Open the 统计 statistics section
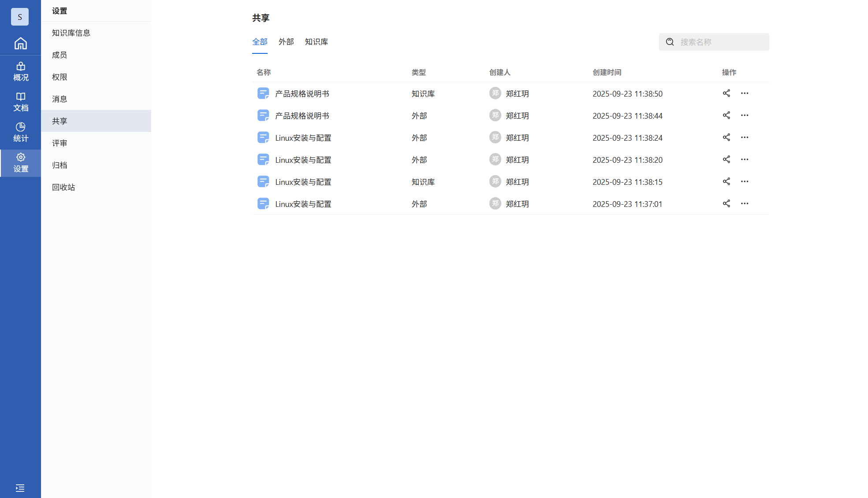Viewport: 868px width, 498px height. (20, 132)
